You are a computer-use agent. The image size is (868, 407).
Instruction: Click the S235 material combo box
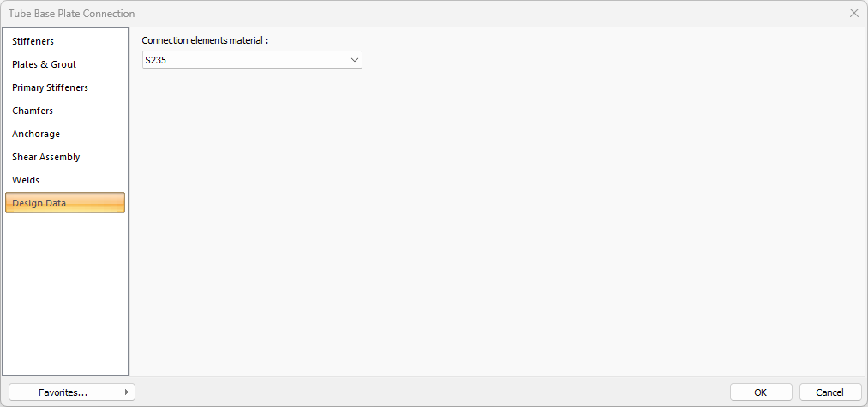(244, 60)
